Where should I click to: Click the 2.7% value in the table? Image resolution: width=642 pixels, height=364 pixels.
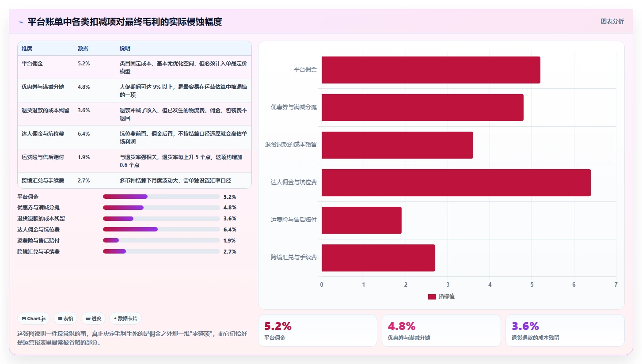click(x=84, y=181)
